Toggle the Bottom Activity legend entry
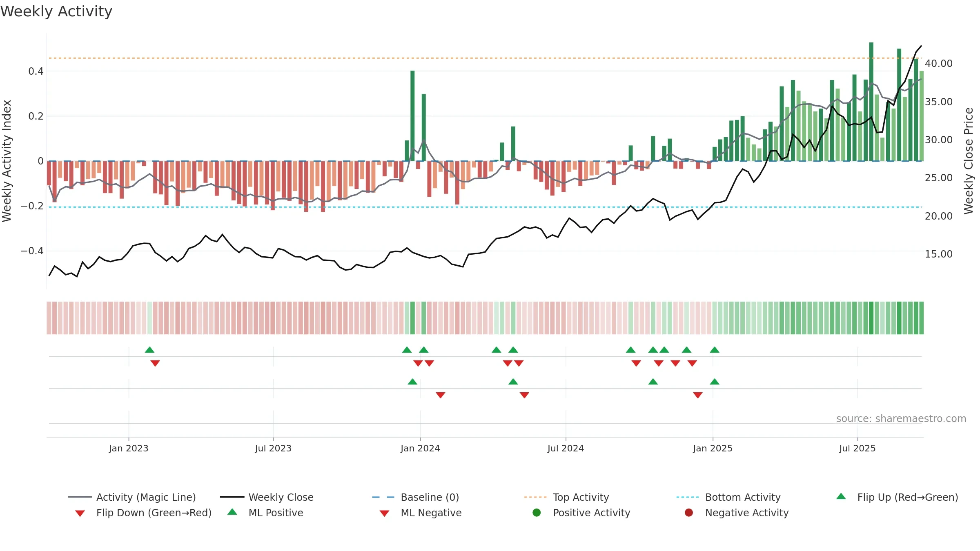 pos(728,497)
